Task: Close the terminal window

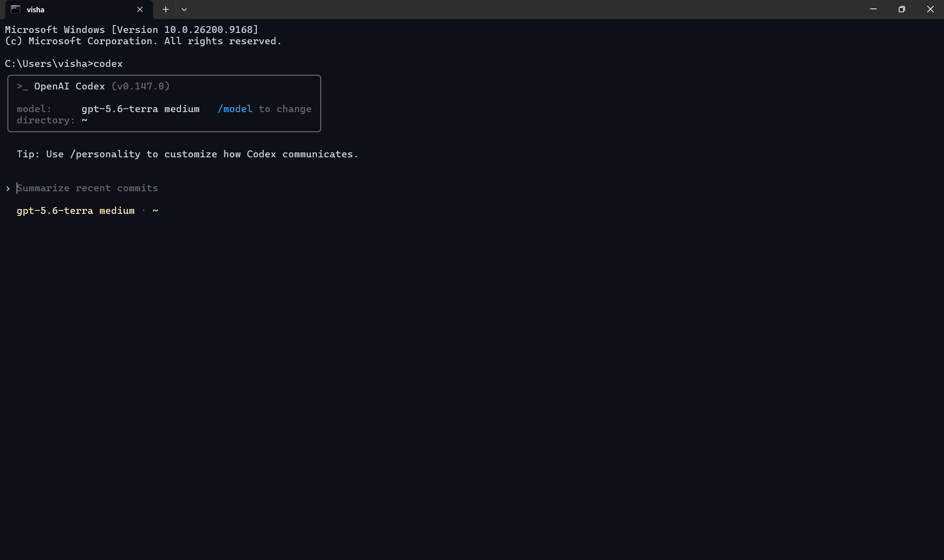Action: point(930,9)
